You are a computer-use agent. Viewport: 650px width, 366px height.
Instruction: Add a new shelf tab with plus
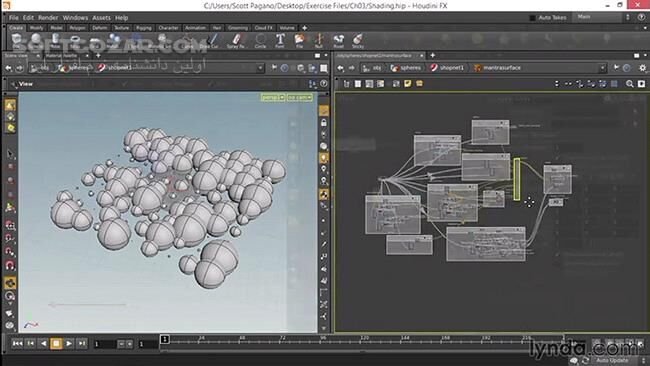(304, 28)
